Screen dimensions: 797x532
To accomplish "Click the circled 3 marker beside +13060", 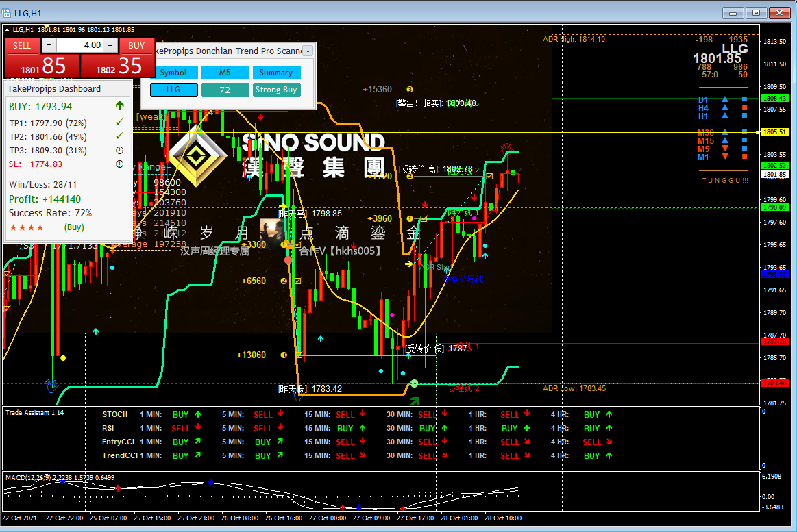I will pos(284,355).
